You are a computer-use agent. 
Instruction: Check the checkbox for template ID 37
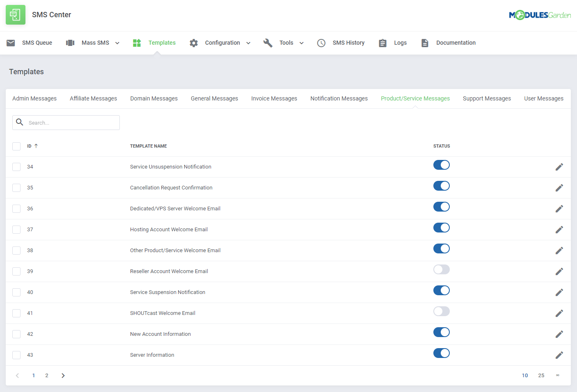(16, 229)
